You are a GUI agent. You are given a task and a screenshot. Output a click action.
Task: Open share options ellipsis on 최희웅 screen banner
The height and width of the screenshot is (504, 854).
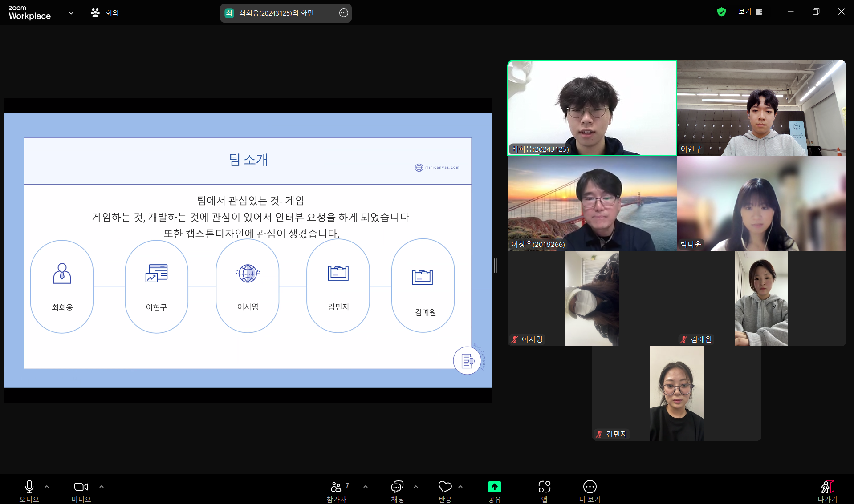[x=344, y=13]
